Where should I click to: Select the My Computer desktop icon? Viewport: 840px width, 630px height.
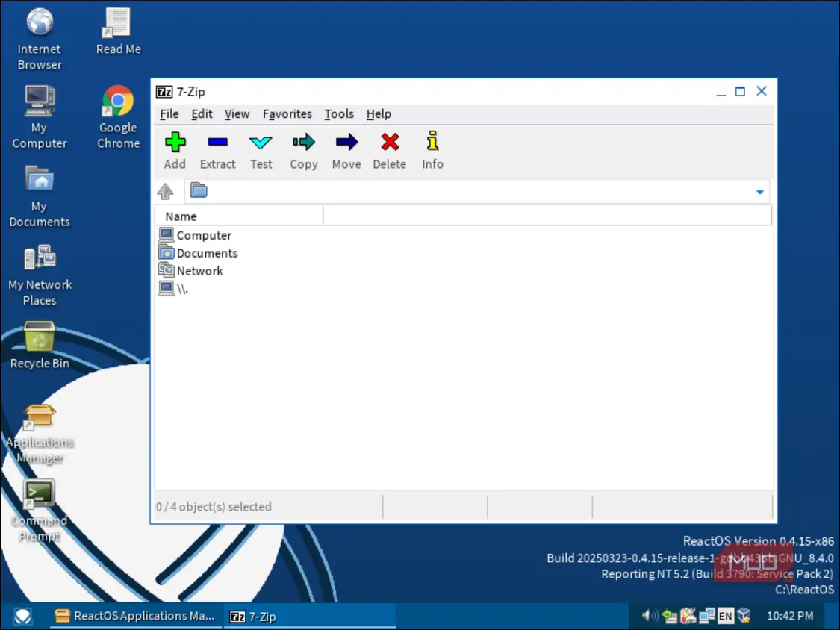click(39, 117)
